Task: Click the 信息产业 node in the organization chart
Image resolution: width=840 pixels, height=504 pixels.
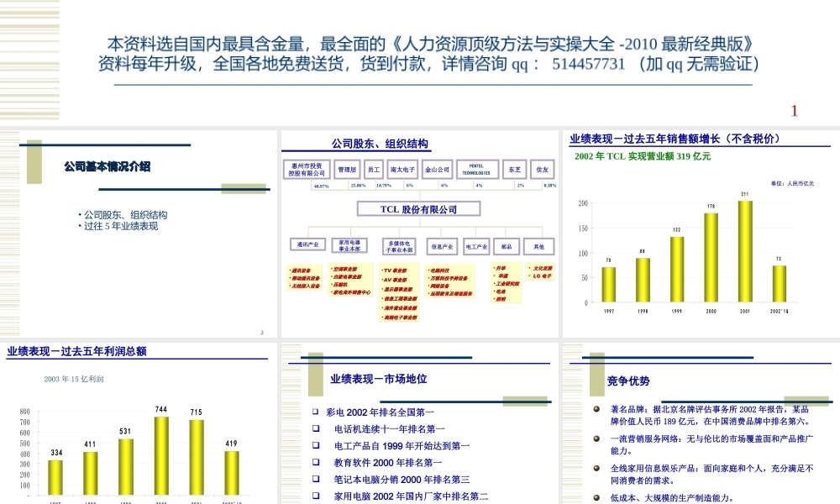Action: (442, 246)
